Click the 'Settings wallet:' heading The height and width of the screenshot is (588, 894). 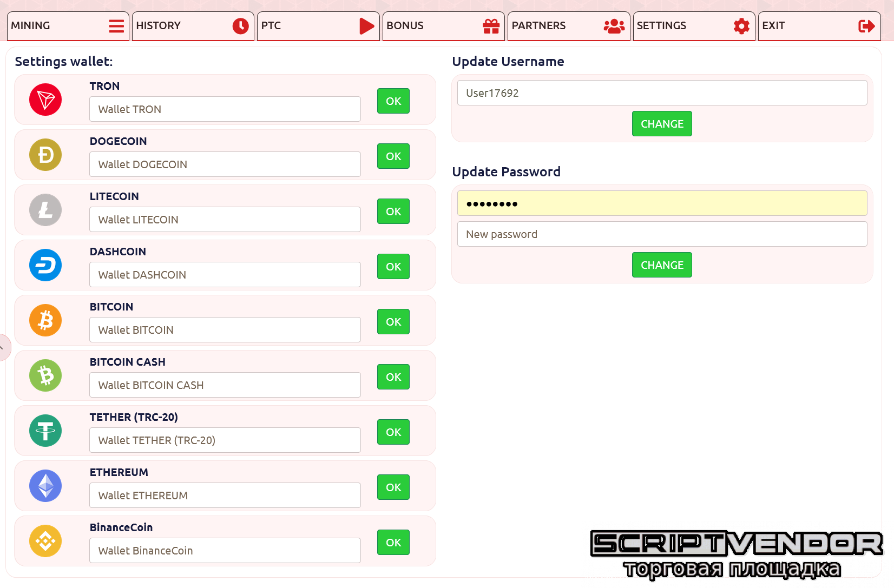click(64, 62)
